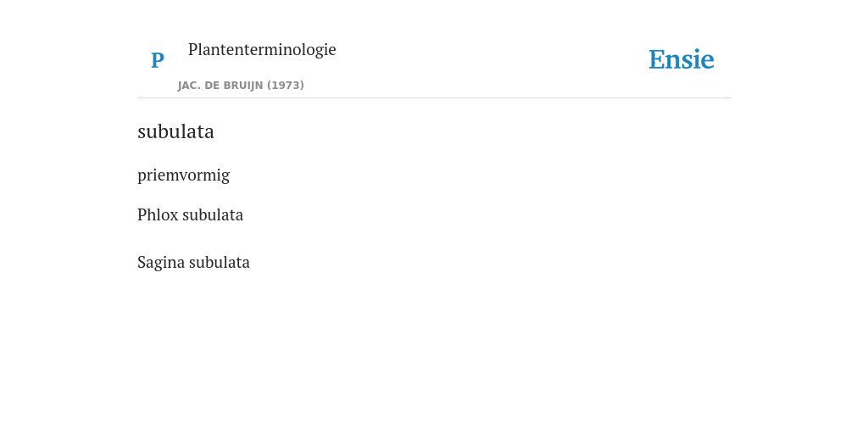
Task: Click the year (1973) in author line
Action: click(x=286, y=86)
